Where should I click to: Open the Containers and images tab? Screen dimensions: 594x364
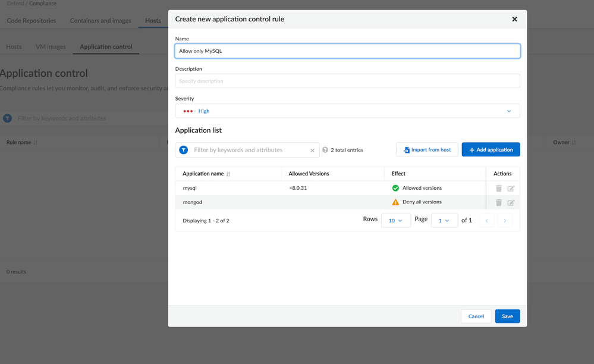tap(100, 21)
